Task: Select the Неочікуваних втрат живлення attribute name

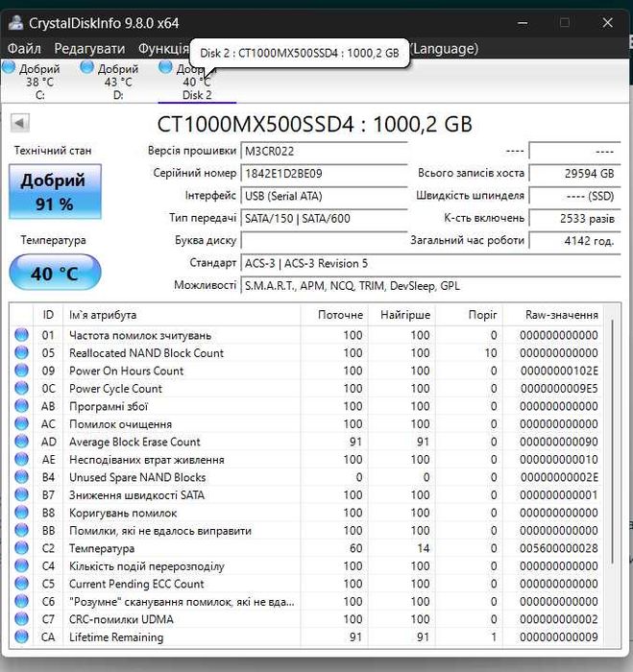Action: coord(147,460)
